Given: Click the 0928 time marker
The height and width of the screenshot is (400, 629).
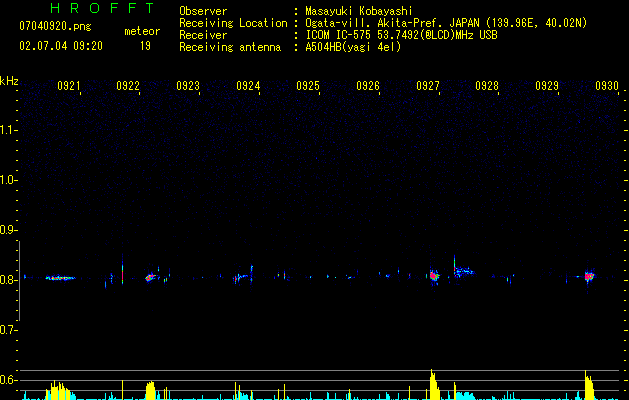Looking at the screenshot, I should point(487,85).
